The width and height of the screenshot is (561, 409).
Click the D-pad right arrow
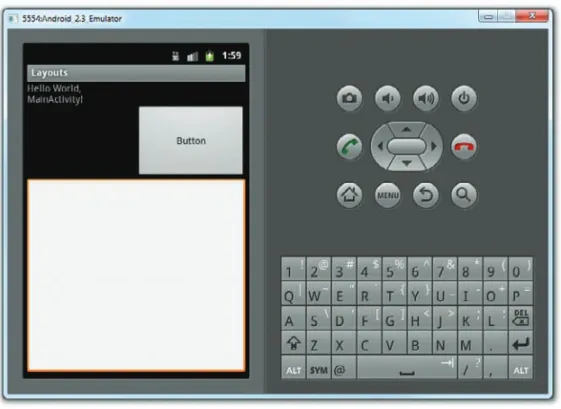(434, 146)
